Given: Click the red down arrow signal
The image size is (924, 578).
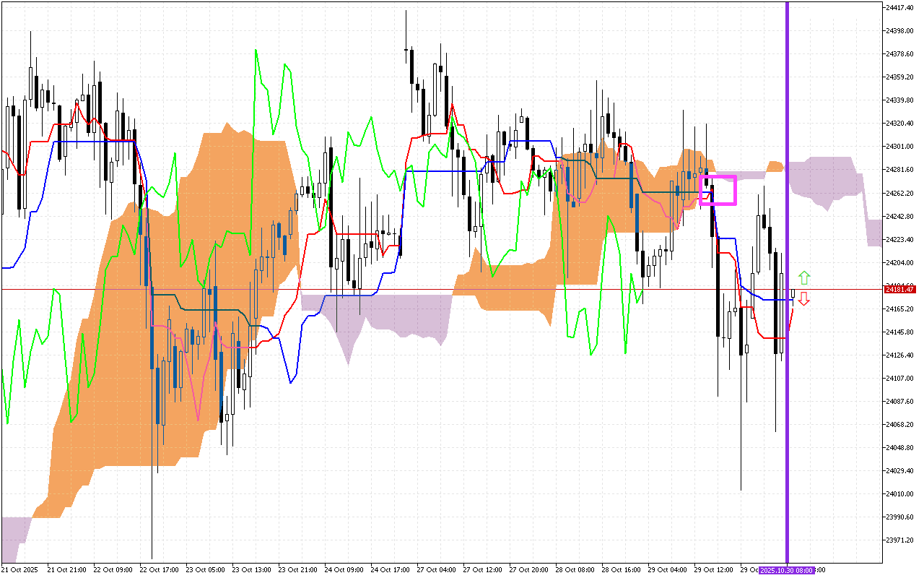Looking at the screenshot, I should coord(803,299).
